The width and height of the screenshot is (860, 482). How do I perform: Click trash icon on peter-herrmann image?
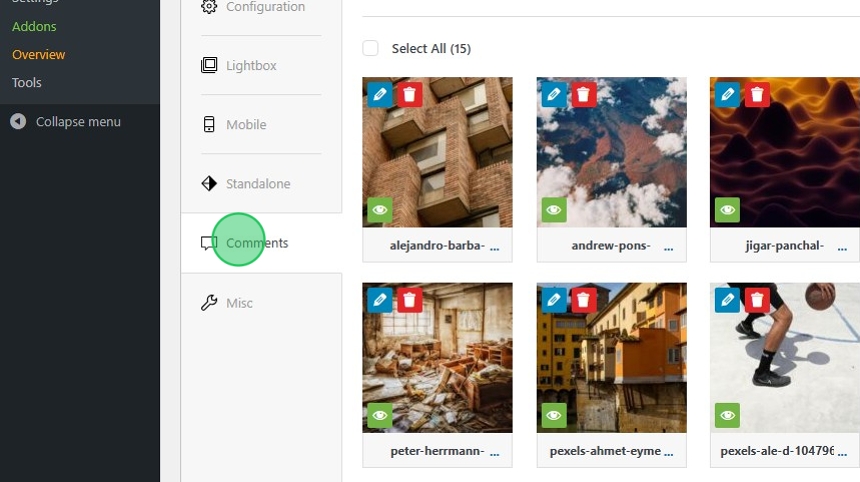point(408,300)
